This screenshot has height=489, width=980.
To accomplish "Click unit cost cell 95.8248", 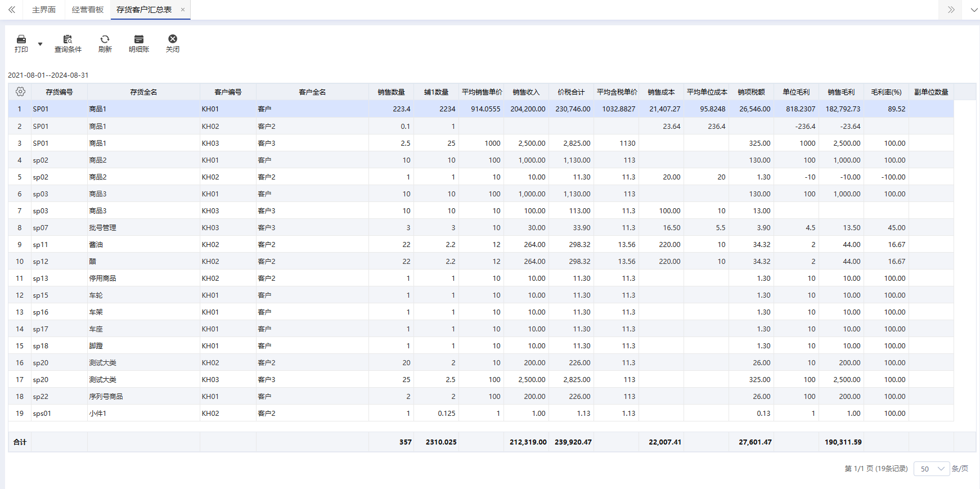I will pyautogui.click(x=706, y=109).
